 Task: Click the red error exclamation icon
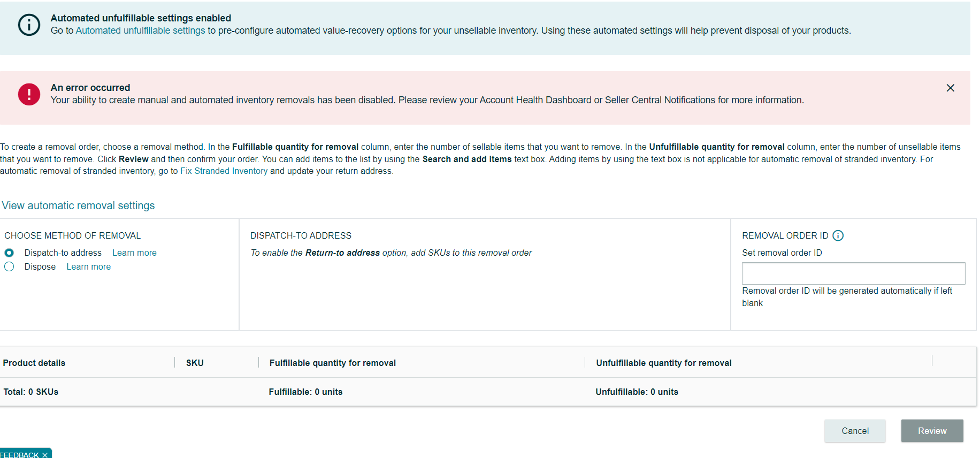tap(29, 94)
